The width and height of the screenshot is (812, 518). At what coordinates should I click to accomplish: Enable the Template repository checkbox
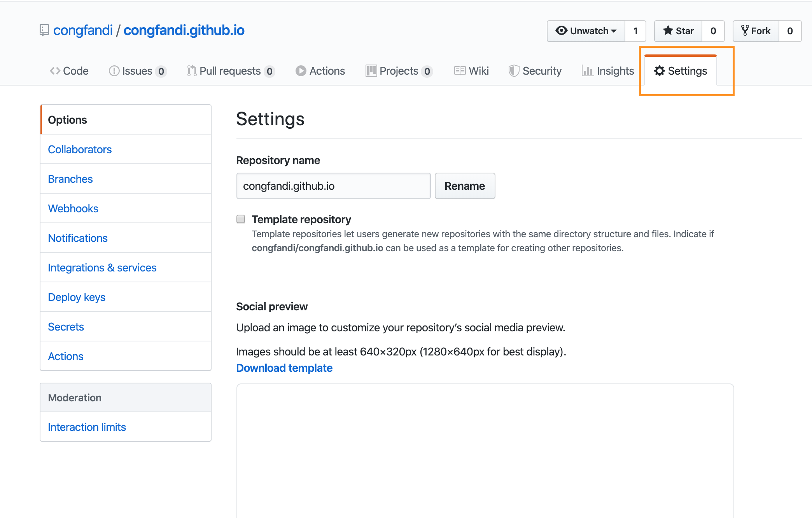(241, 219)
